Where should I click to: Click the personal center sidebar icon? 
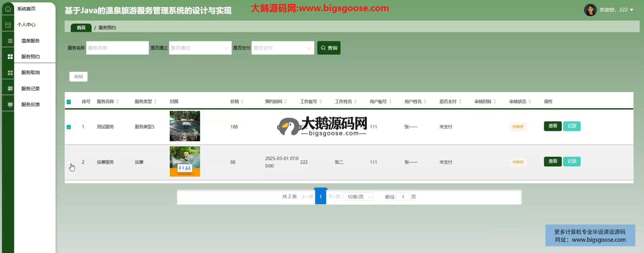[x=8, y=25]
